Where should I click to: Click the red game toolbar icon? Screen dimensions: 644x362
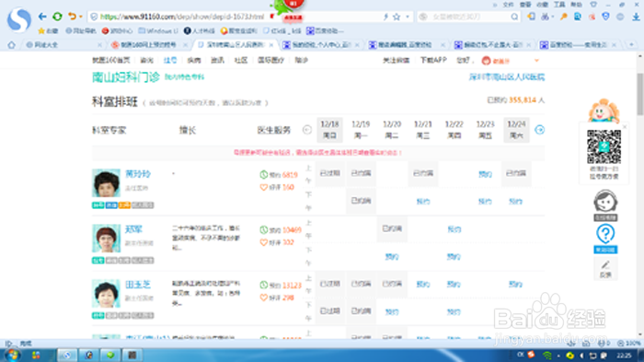592,17
